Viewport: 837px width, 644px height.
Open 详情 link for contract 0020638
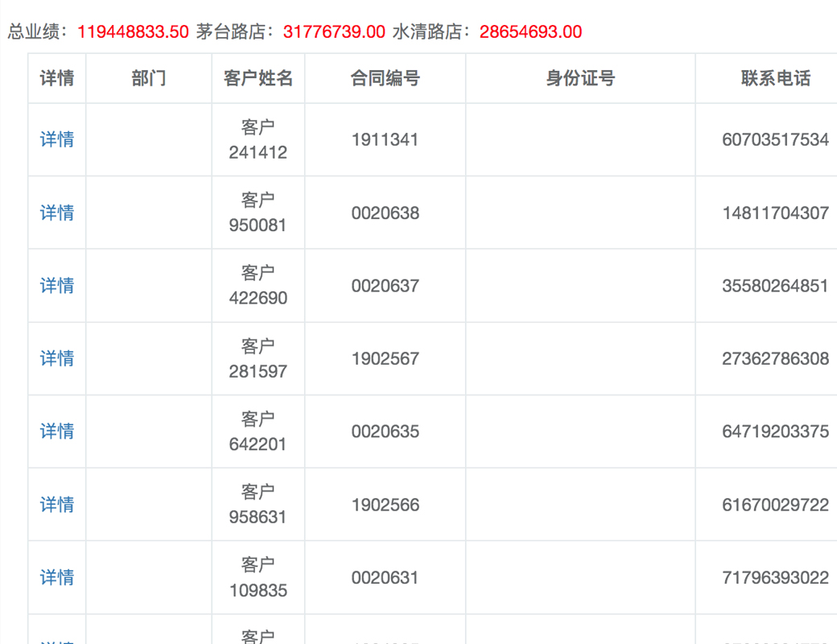pyautogui.click(x=57, y=213)
